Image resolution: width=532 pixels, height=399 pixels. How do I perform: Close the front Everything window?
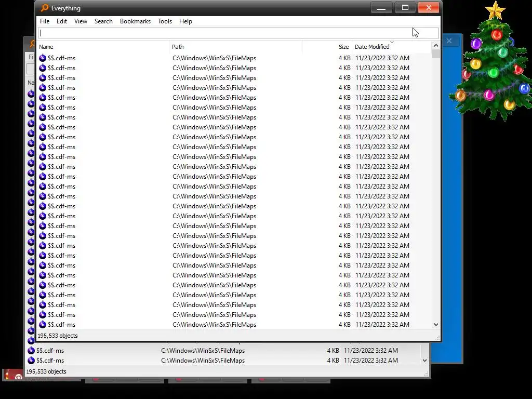tap(429, 7)
